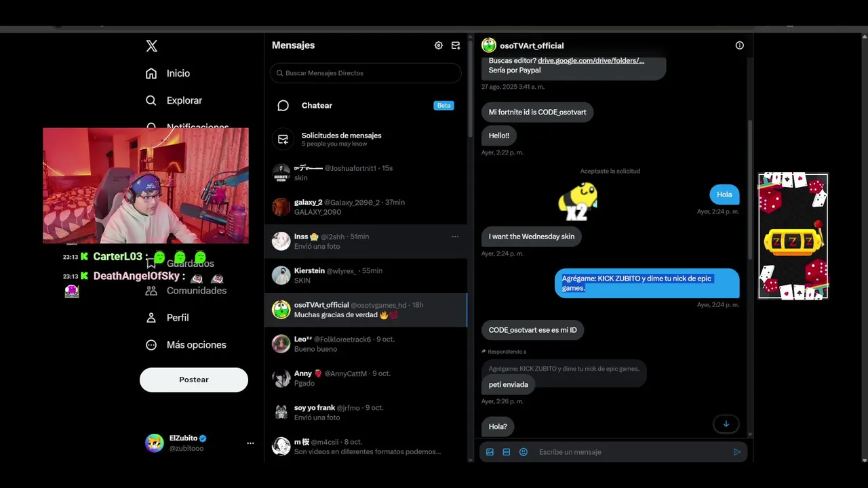Image resolution: width=868 pixels, height=488 pixels.
Task: Click osoTVArt_official header avatar
Action: 489,45
